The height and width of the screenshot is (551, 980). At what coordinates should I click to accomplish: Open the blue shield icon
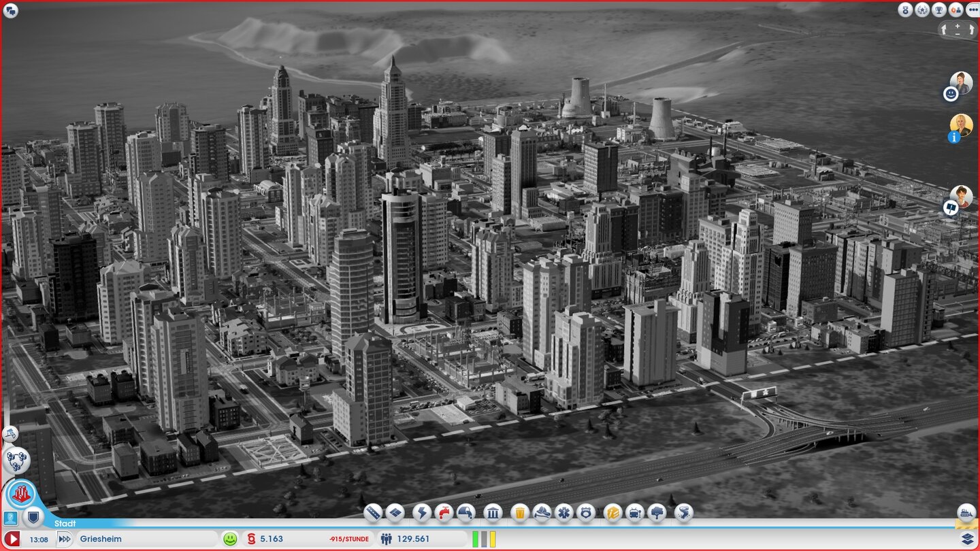(32, 518)
